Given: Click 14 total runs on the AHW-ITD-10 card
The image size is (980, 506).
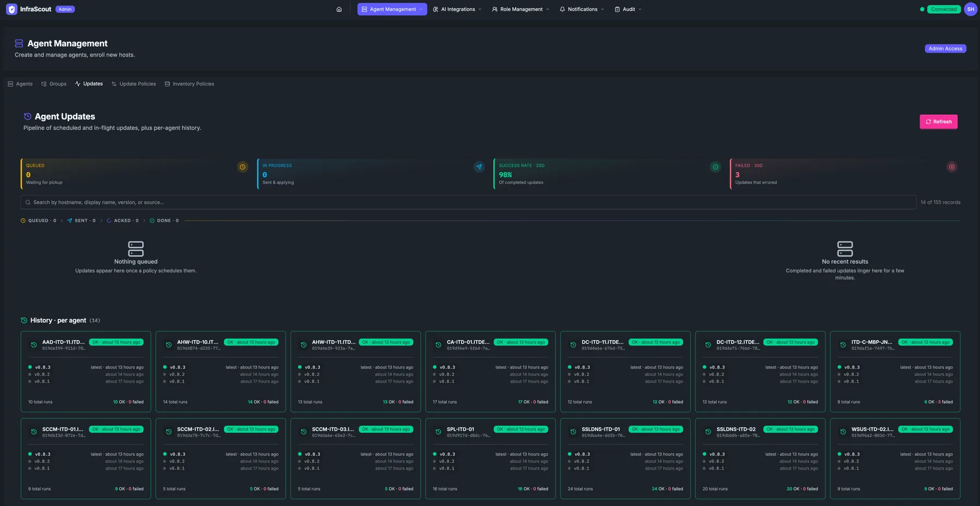Looking at the screenshot, I should click(x=175, y=402).
